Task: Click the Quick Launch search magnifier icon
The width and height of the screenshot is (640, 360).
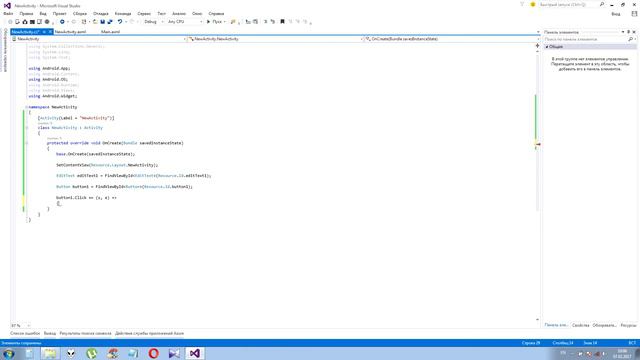Action: (602, 4)
